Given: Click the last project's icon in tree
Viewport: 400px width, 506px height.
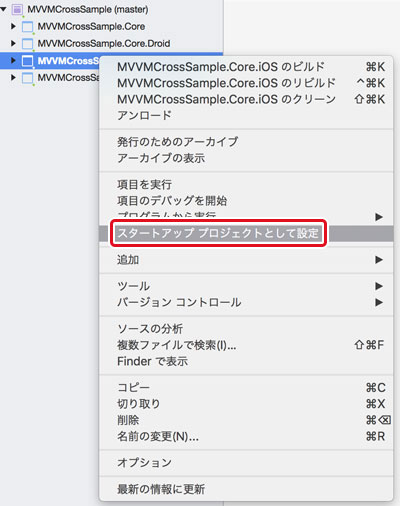Looking at the screenshot, I should click(27, 78).
